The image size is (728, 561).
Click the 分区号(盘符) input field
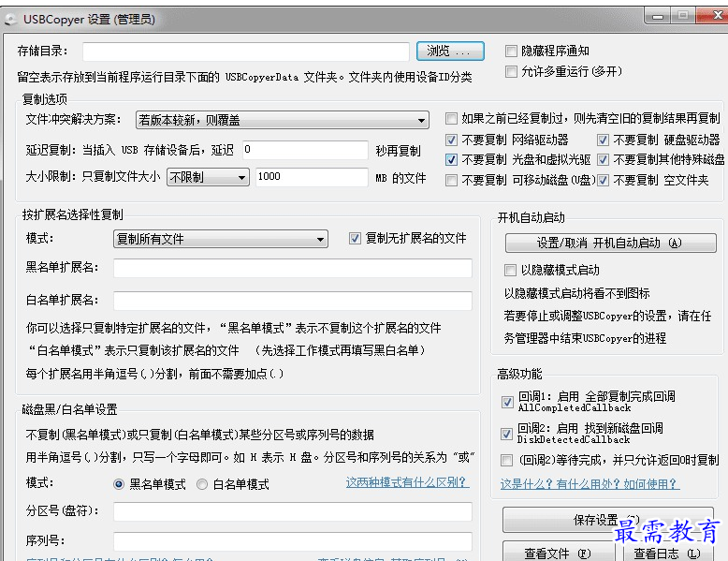pos(293,511)
